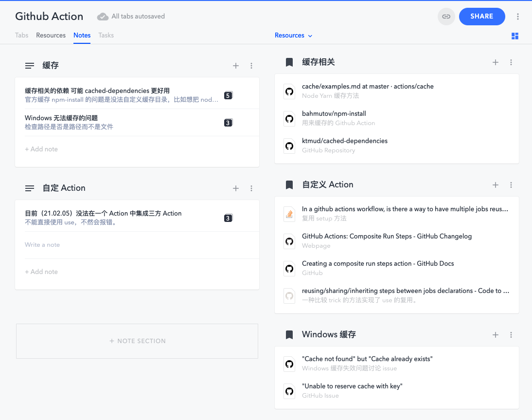Switch to the Tabs tab
The height and width of the screenshot is (420, 532).
pyautogui.click(x=22, y=36)
